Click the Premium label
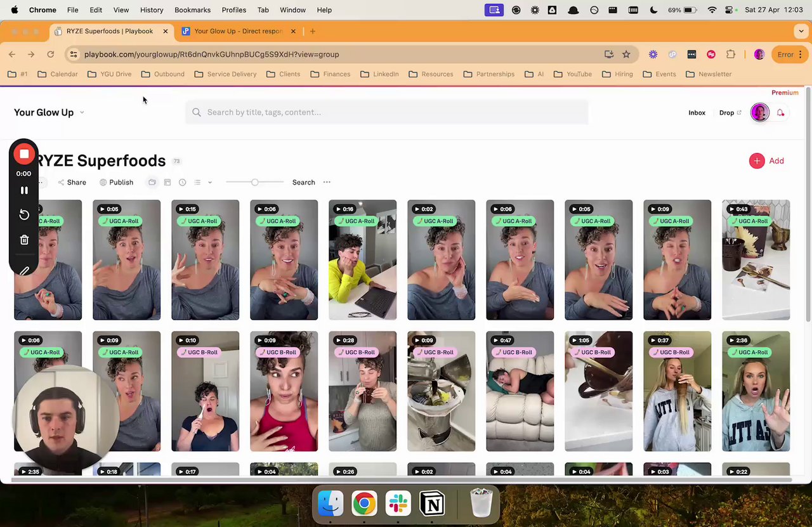Screen dimensions: 812x527 click(785, 93)
